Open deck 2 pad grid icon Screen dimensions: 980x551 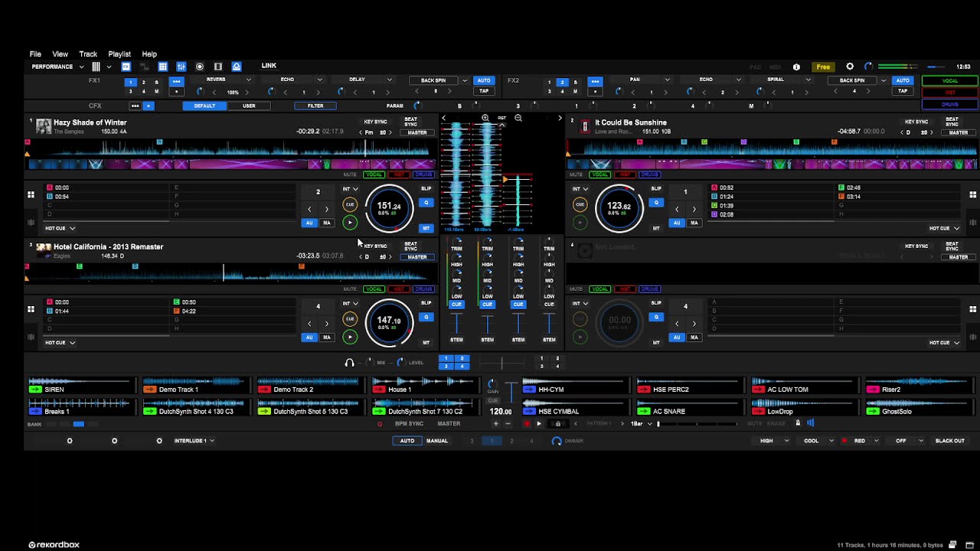[x=973, y=194]
